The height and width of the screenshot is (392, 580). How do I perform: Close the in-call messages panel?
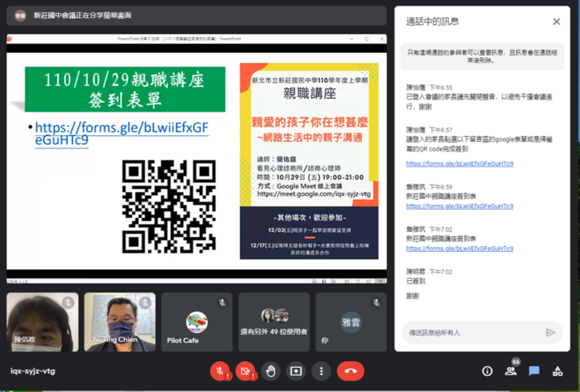tap(556, 22)
